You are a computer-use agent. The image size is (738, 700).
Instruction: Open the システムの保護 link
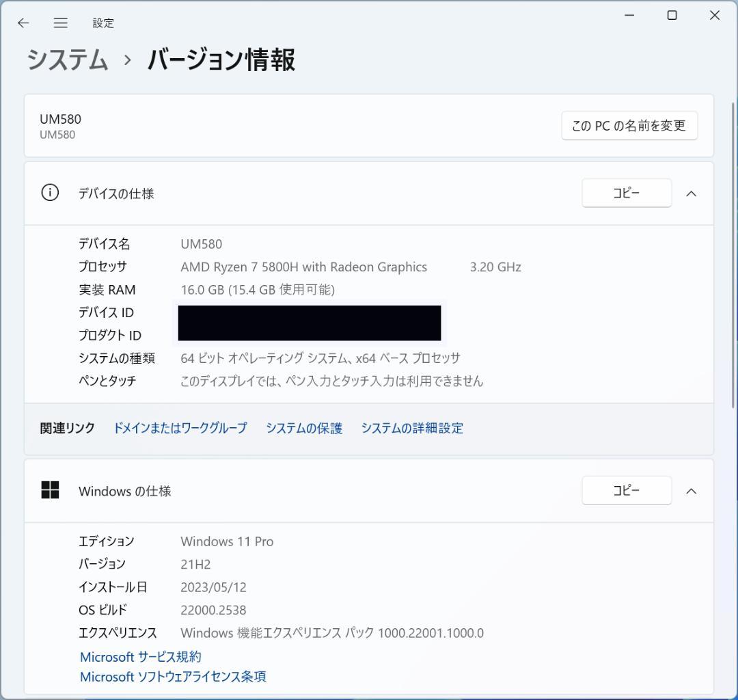coord(303,428)
